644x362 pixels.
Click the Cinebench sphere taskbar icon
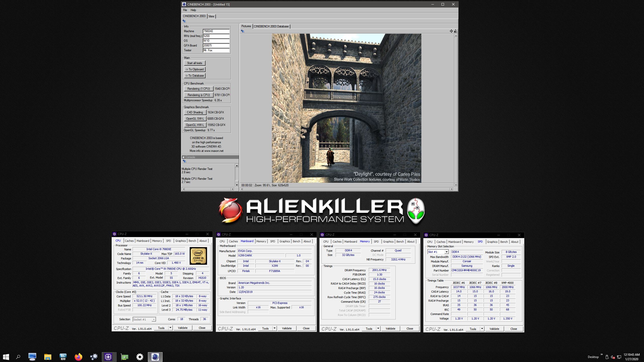click(155, 357)
